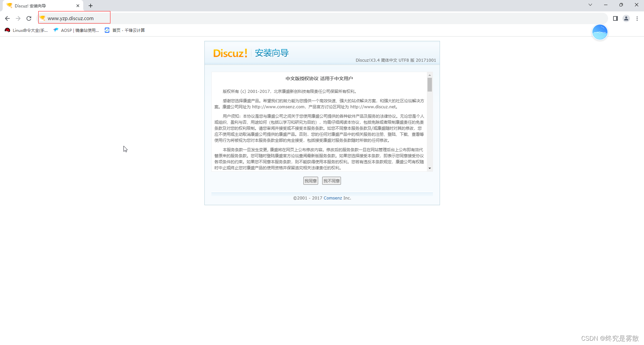Open the Linux命令大全 bookmark
The width and height of the screenshot is (644, 345).
tap(27, 30)
